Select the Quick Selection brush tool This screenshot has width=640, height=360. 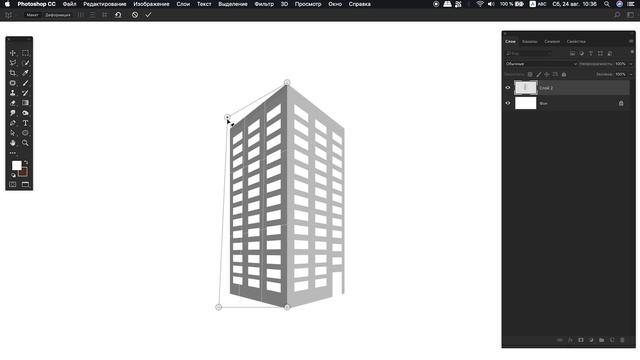tap(25, 63)
